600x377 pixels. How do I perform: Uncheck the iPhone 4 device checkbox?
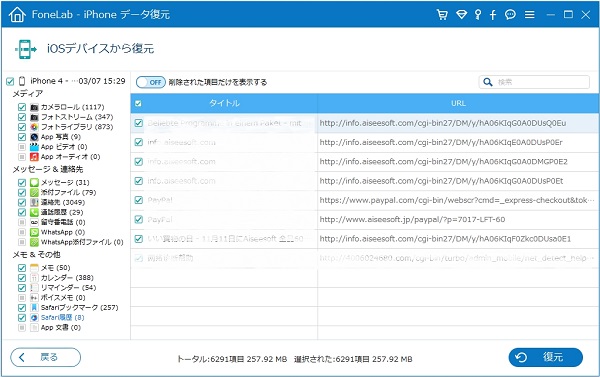coord(10,82)
